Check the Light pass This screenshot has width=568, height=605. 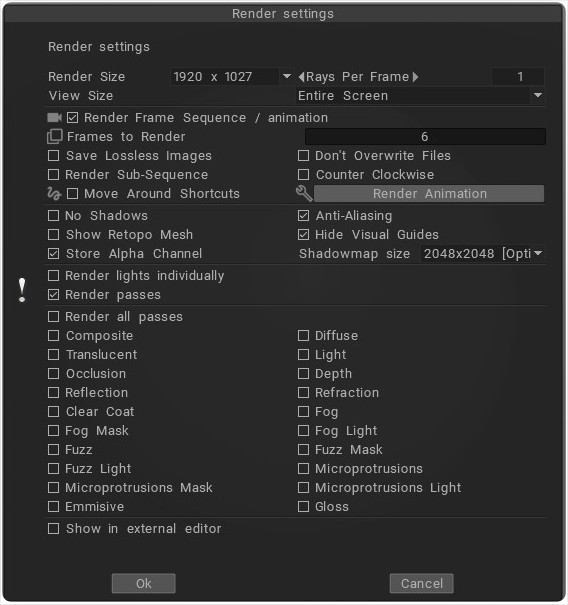pos(304,354)
